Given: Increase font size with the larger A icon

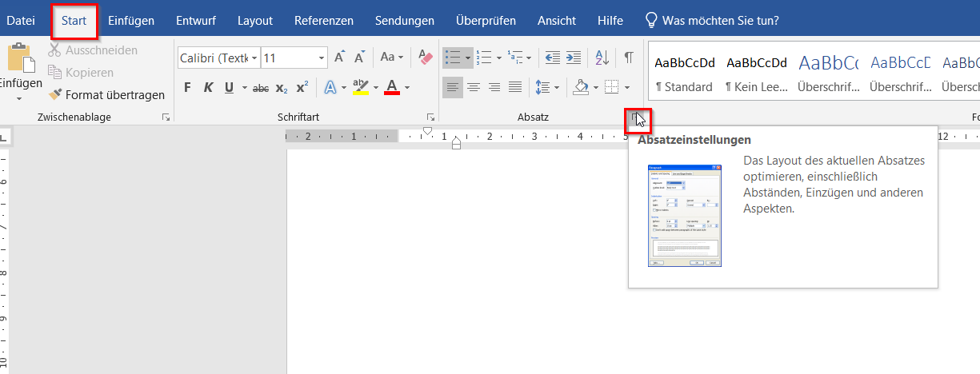Looking at the screenshot, I should pos(339,58).
